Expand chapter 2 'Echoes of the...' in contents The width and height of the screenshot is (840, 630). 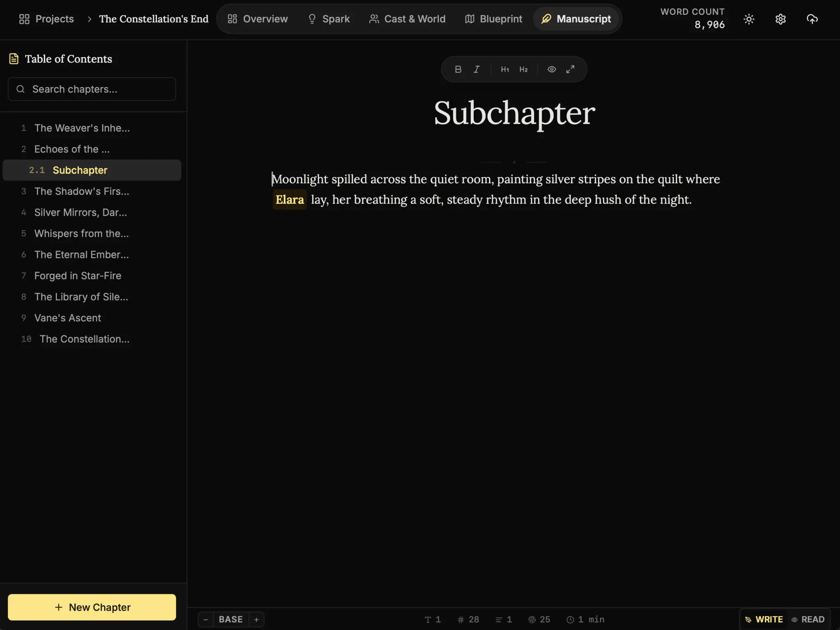click(72, 149)
